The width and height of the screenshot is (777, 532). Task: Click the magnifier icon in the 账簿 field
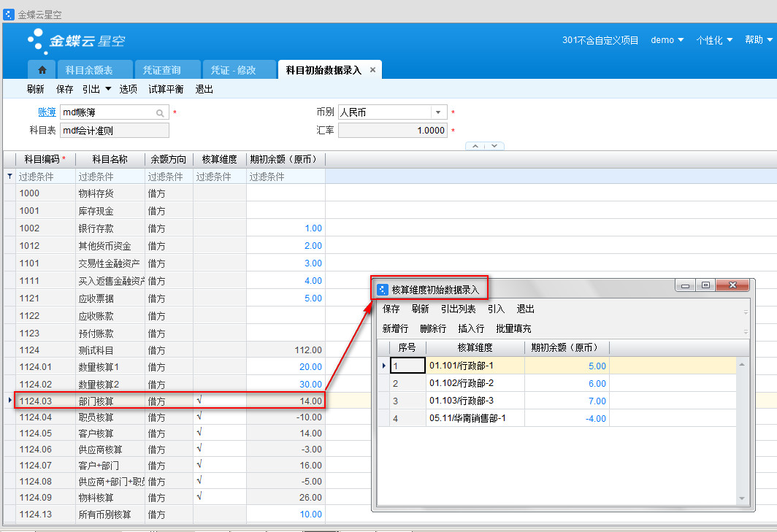(160, 113)
